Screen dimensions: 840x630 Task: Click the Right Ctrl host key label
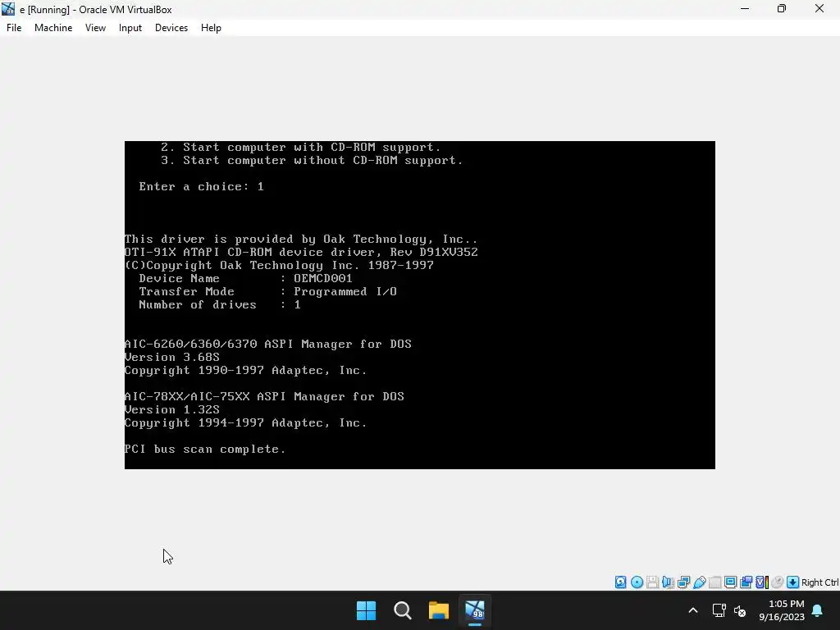point(819,582)
